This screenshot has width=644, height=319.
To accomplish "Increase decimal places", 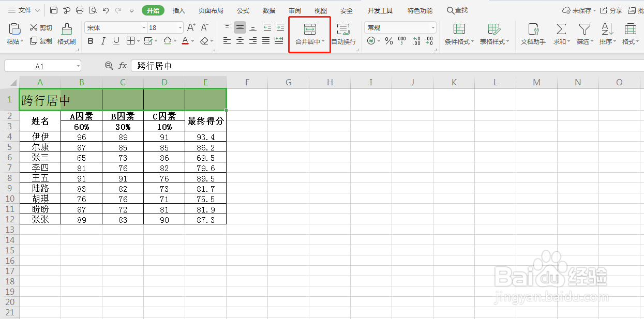I will pos(416,41).
